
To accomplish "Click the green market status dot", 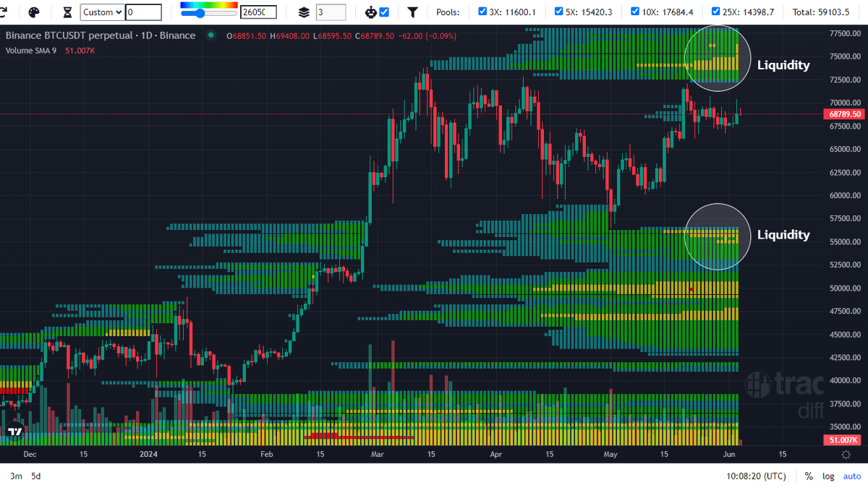I will [210, 35].
